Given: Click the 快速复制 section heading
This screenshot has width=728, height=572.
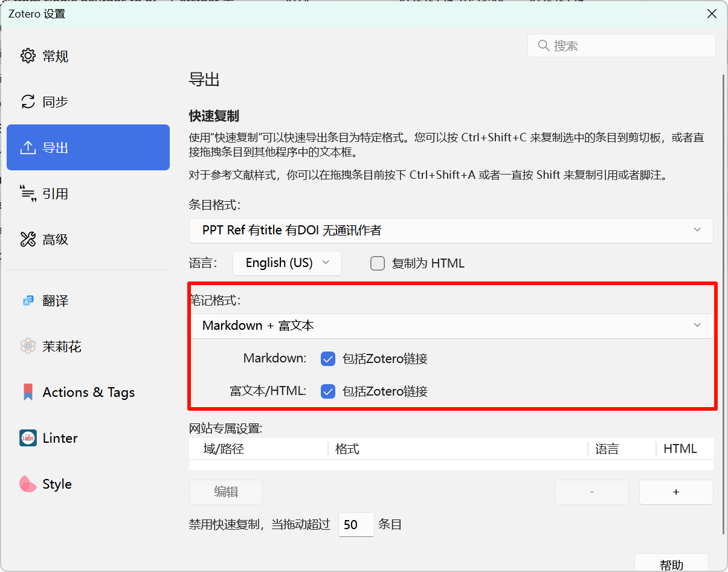Looking at the screenshot, I should tap(214, 116).
